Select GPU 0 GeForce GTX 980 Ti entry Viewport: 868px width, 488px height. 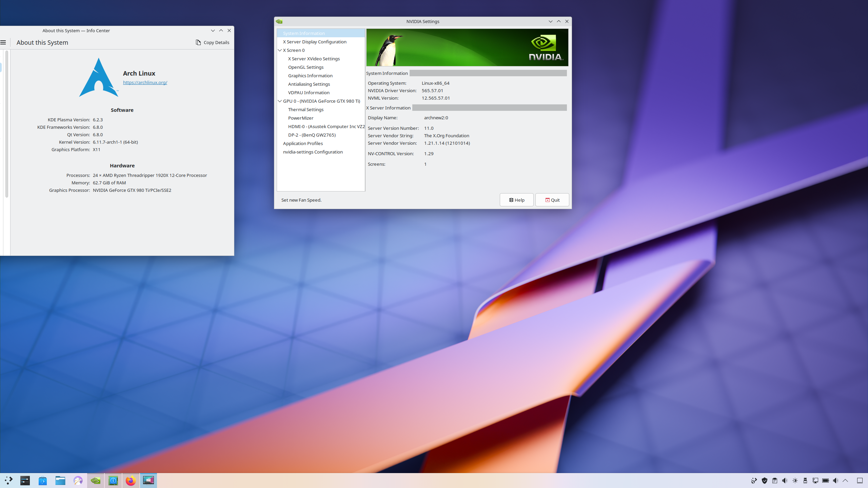(321, 101)
